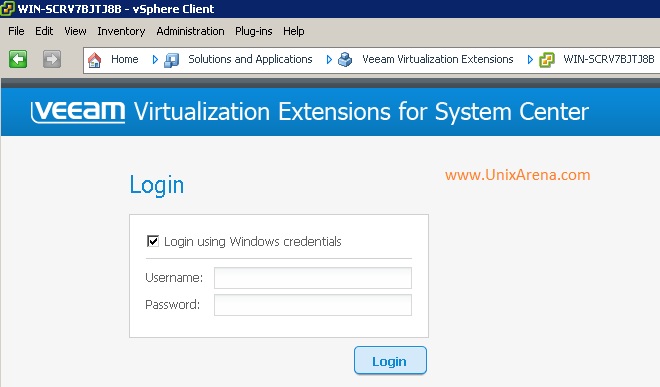Open the Edit menu
The height and width of the screenshot is (387, 660).
[x=44, y=31]
